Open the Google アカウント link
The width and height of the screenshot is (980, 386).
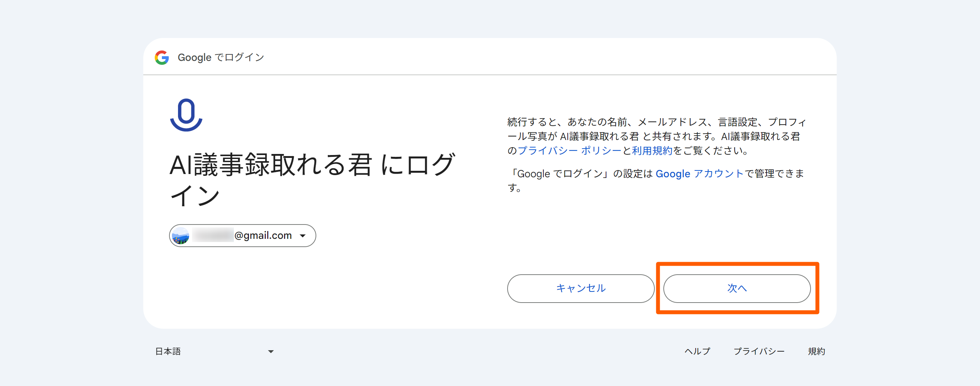coord(699,174)
